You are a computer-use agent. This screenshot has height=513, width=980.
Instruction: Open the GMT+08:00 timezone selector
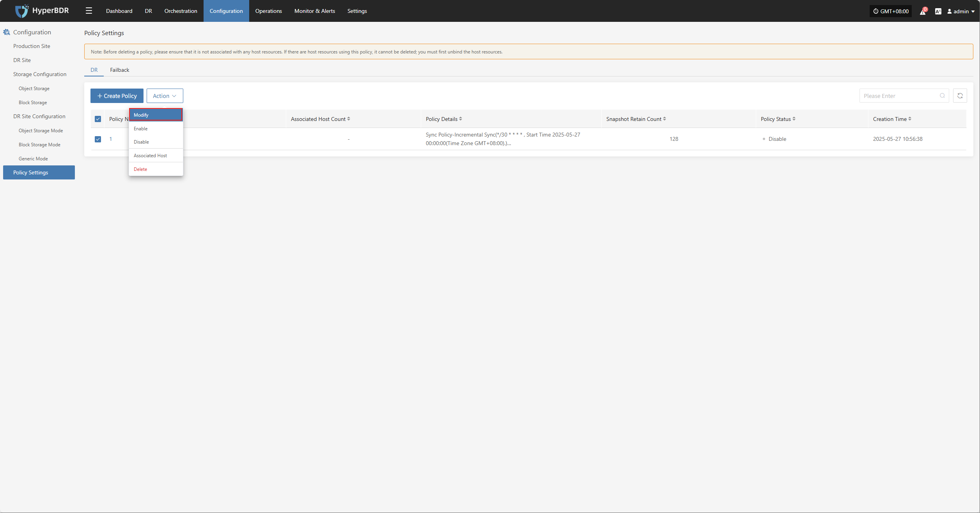click(891, 11)
